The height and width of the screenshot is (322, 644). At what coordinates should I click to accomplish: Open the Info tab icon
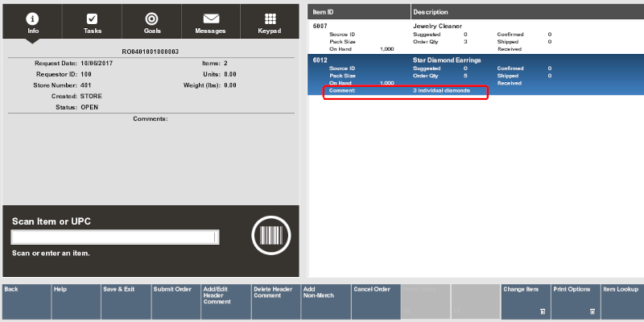pyautogui.click(x=33, y=19)
